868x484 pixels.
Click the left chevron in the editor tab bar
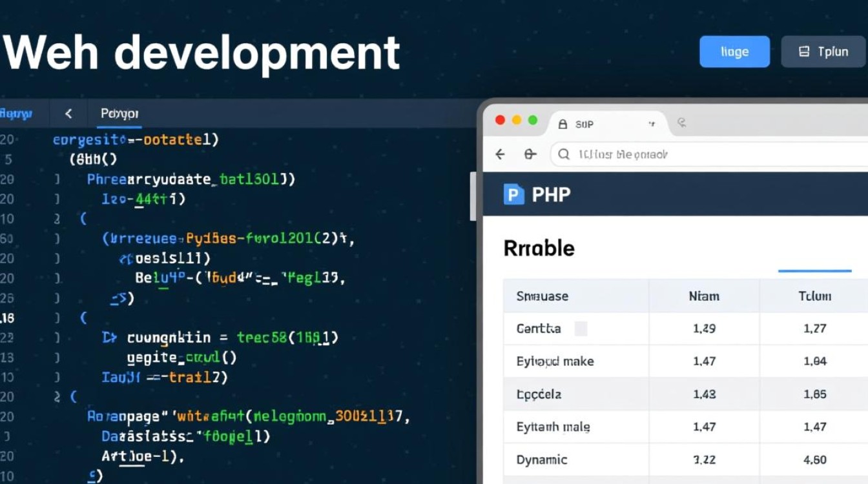point(68,114)
